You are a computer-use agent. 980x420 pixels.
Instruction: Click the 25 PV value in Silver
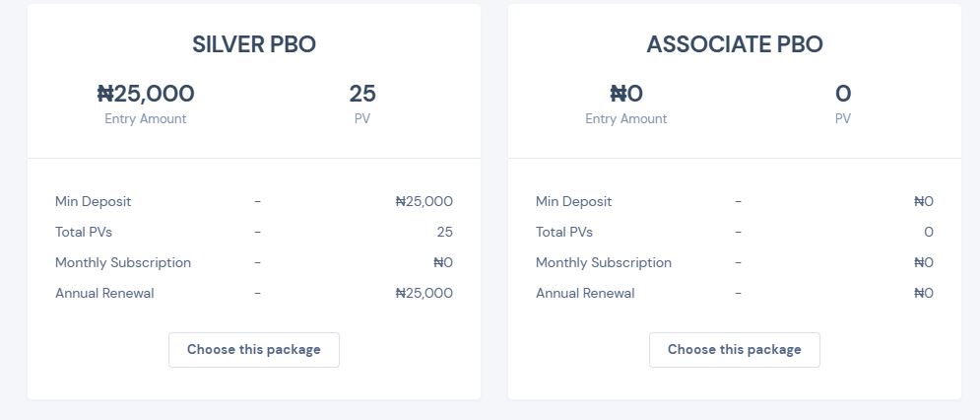click(362, 94)
